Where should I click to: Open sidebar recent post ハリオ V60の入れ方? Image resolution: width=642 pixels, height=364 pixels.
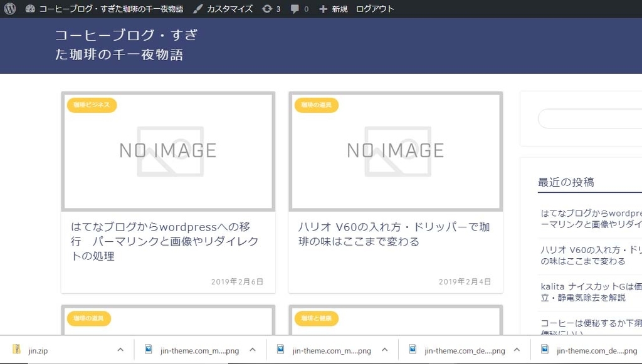591,256
